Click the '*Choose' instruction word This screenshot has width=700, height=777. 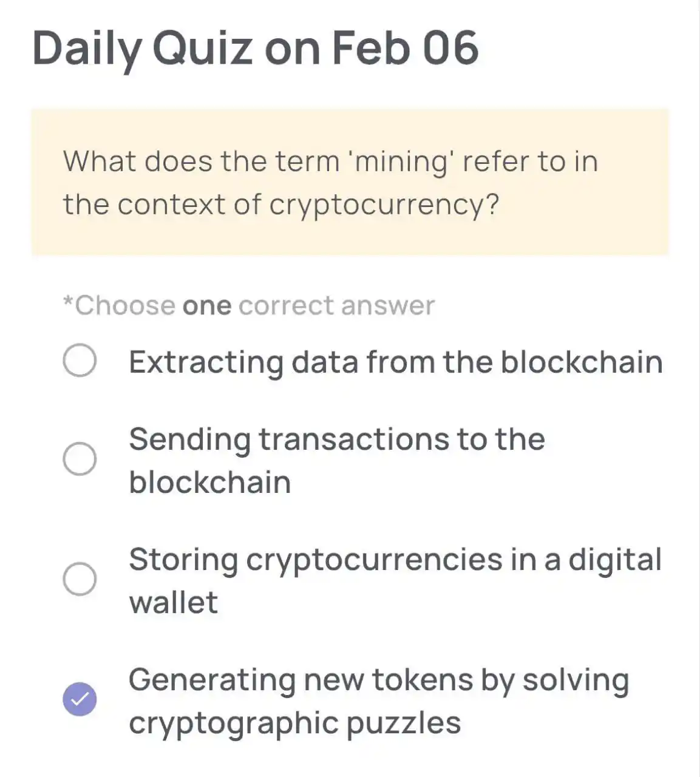[120, 305]
